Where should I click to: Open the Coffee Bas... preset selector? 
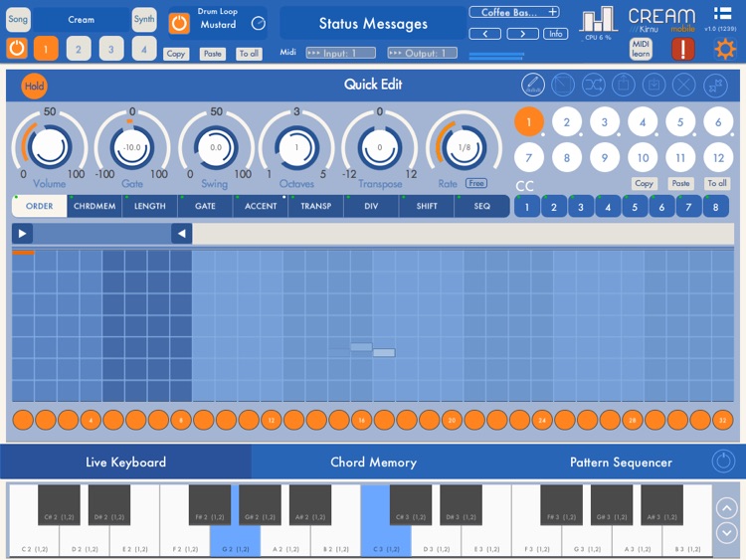513,12
